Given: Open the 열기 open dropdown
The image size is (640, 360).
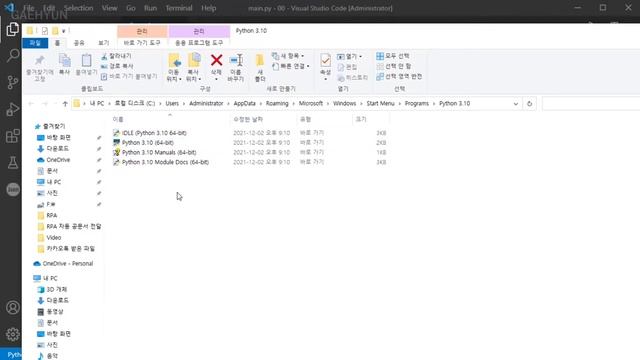Looking at the screenshot, I should coord(350,56).
